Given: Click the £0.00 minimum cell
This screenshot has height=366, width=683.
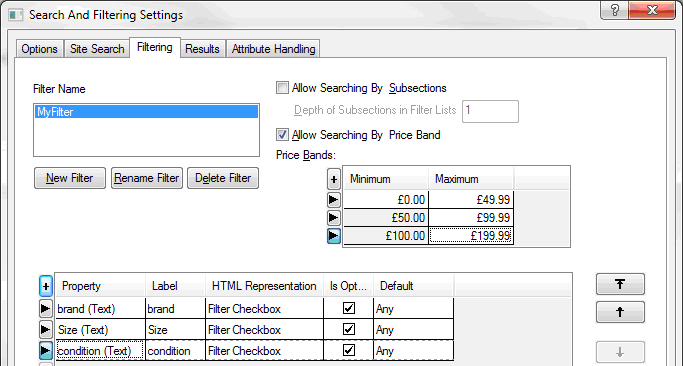Looking at the screenshot, I should 386,200.
